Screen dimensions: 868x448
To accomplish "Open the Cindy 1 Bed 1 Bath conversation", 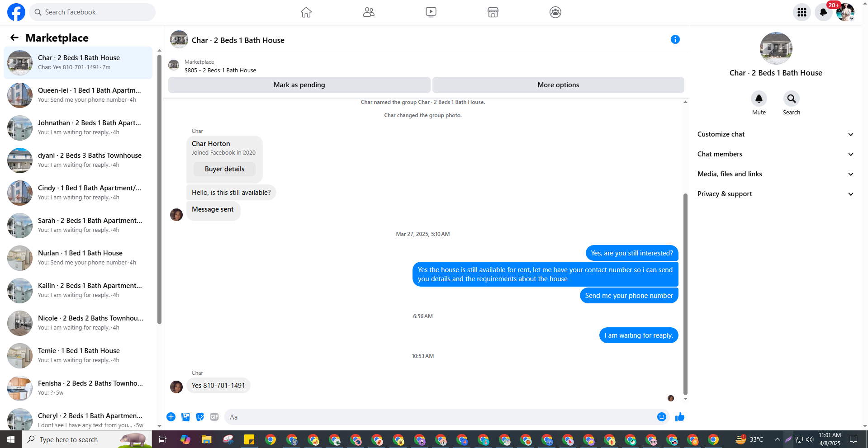I will coord(78,193).
